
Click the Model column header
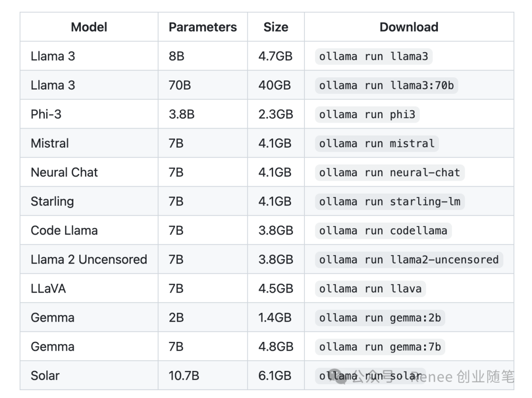[x=89, y=27]
